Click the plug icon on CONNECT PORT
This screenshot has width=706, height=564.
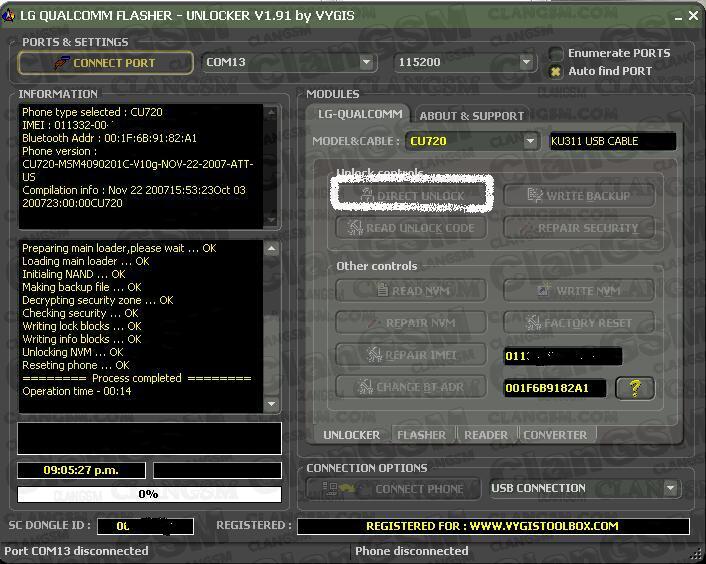(62, 63)
